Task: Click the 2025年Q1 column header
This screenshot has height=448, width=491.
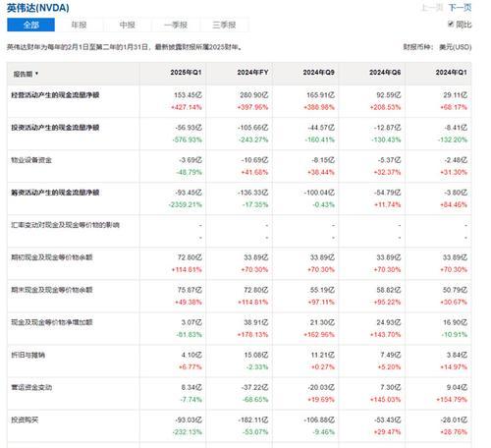Action: 186,73
